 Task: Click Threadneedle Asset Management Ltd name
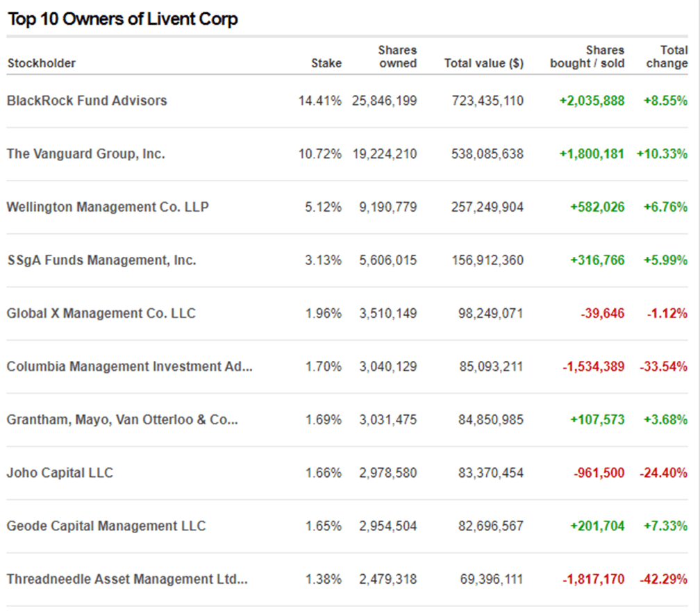(x=127, y=579)
